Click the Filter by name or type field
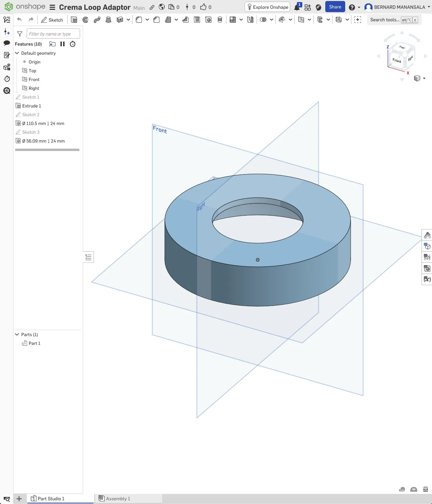This screenshot has width=432, height=504. point(53,34)
